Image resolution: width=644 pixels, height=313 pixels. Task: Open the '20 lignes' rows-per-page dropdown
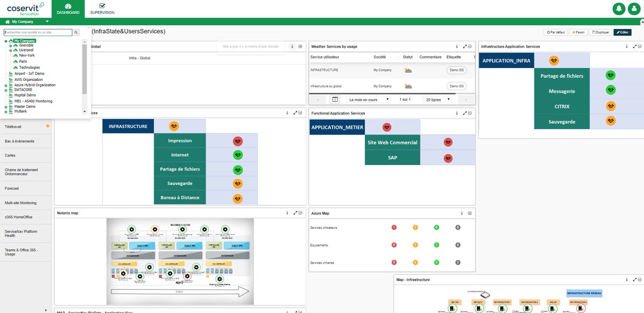(x=437, y=99)
